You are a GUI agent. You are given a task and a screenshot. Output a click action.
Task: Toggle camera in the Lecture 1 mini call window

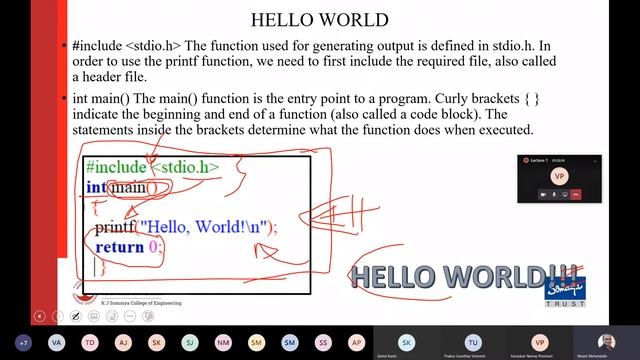click(x=543, y=195)
